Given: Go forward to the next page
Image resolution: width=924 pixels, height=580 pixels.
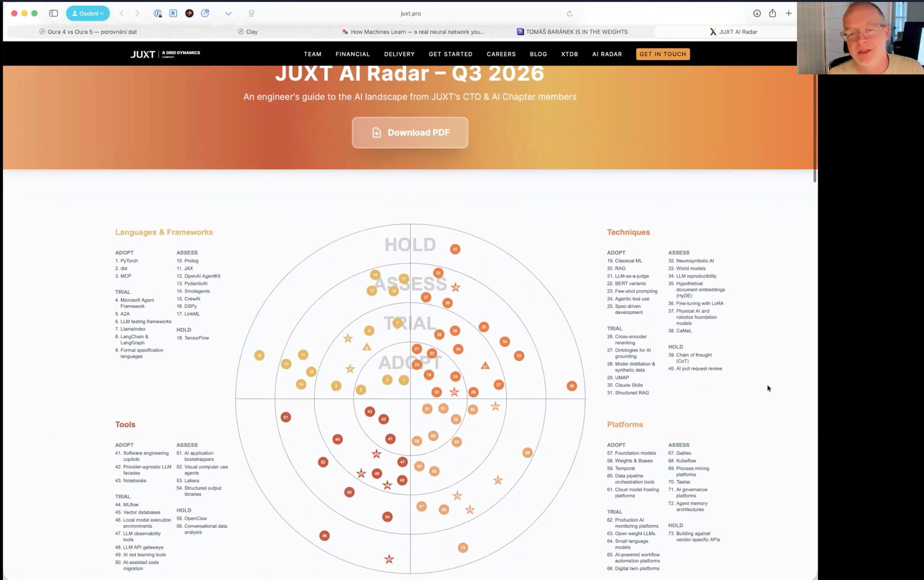Looking at the screenshot, I should [x=137, y=13].
